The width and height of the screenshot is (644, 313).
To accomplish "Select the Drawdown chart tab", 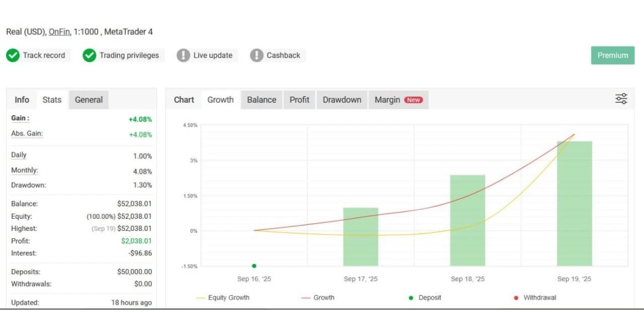I will (342, 100).
